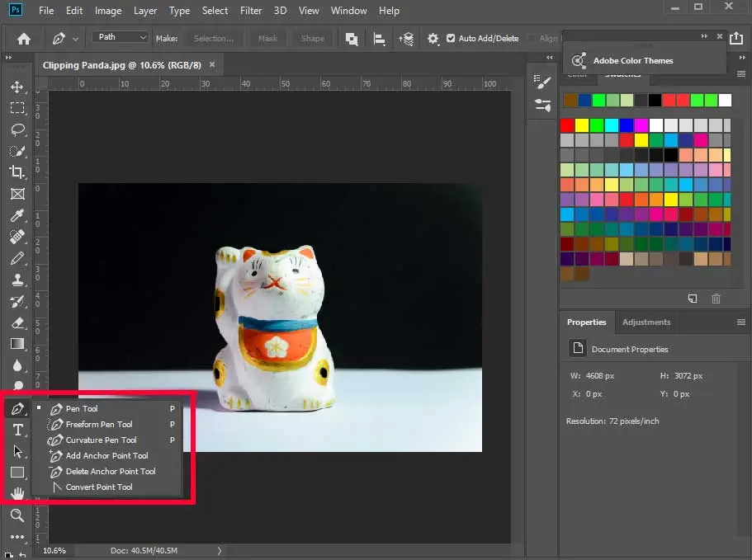This screenshot has width=752, height=560.
Task: Click the Home icon in options bar
Action: [x=23, y=38]
